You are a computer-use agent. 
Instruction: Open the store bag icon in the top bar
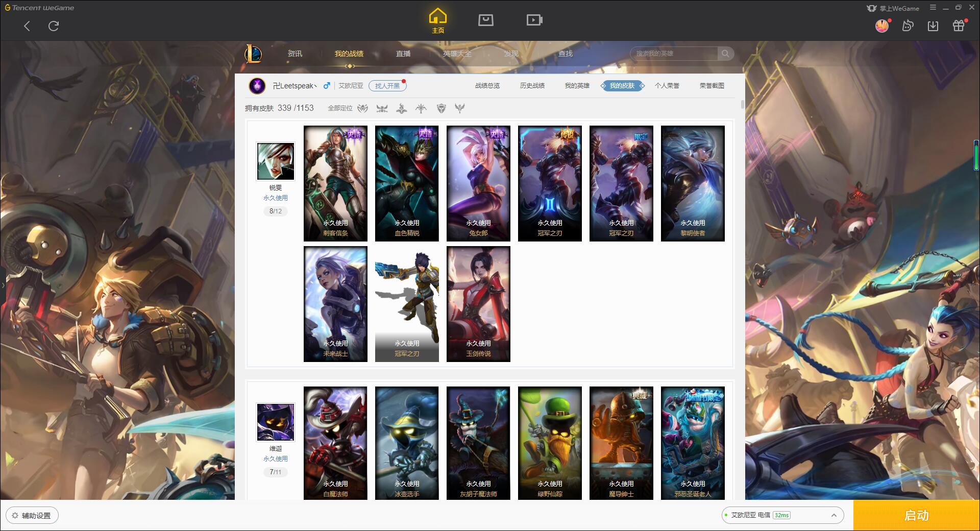tap(486, 20)
